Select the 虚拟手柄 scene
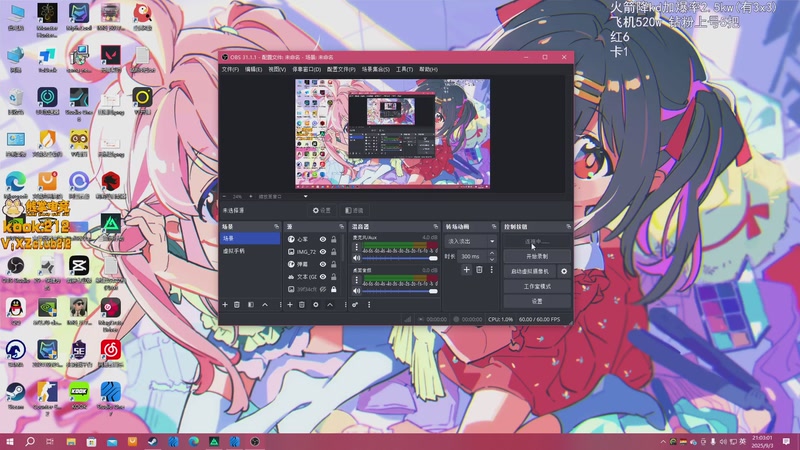The height and width of the screenshot is (450, 800). tap(250, 251)
